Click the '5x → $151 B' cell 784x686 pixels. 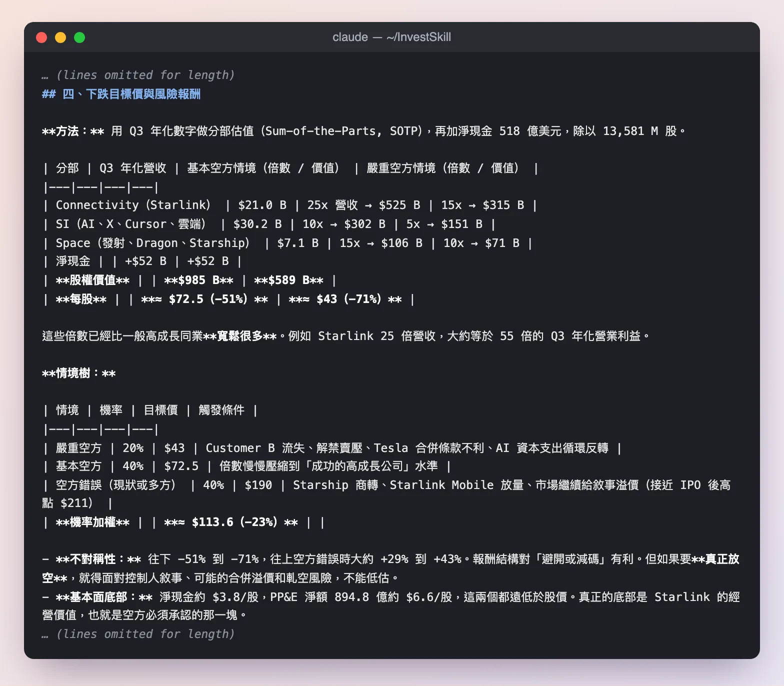click(444, 224)
